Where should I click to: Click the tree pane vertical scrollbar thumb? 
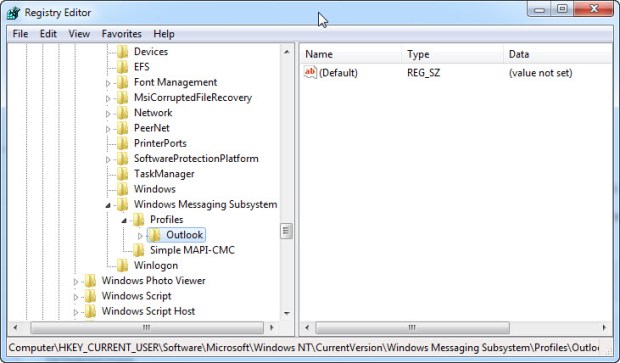click(x=286, y=231)
